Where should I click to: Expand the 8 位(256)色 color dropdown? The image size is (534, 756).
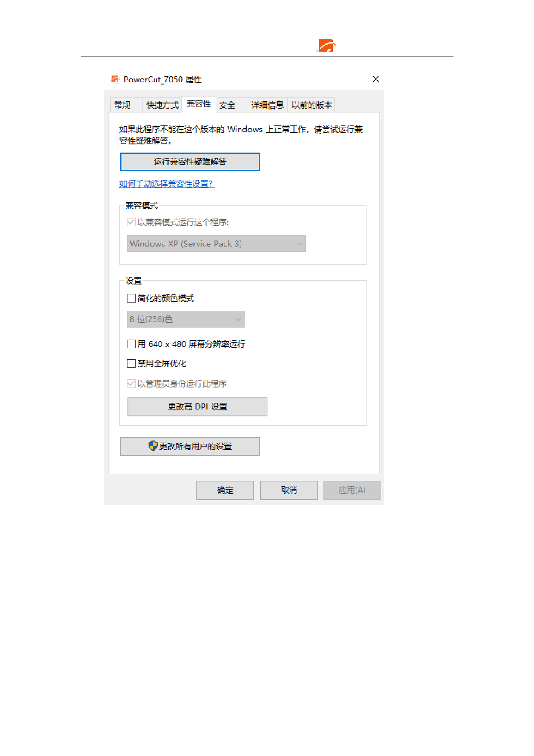point(186,319)
